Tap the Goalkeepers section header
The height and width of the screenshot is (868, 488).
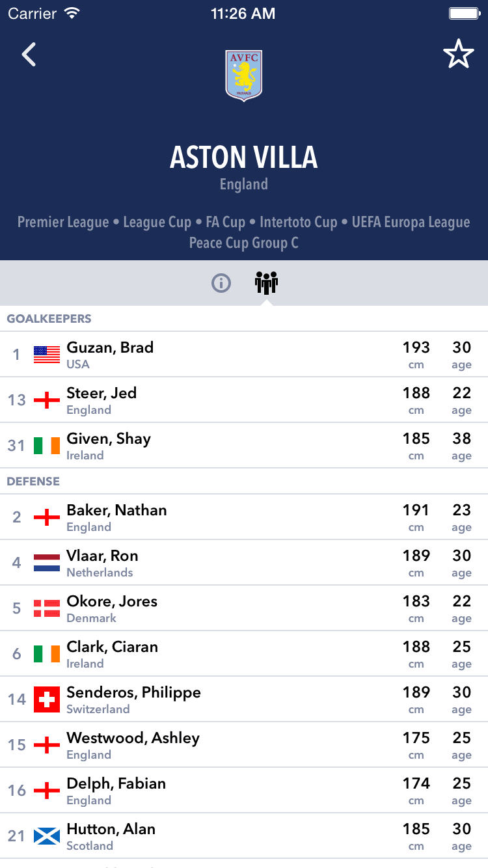tap(49, 319)
